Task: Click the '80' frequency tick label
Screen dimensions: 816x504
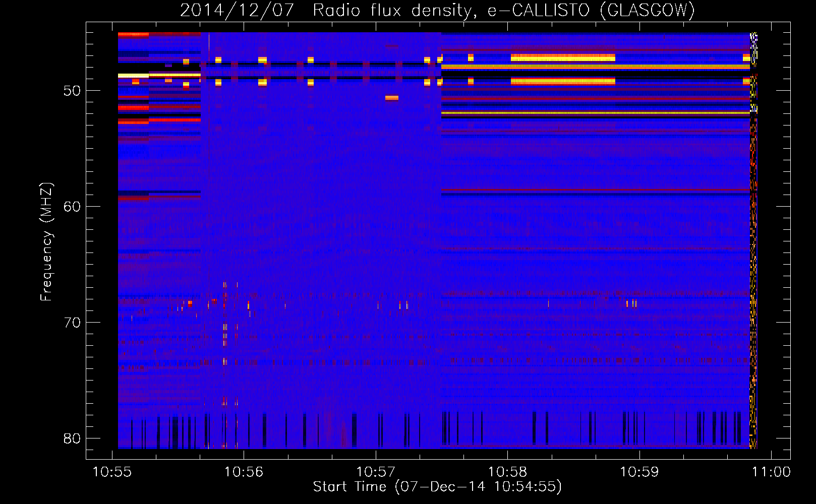Action: point(72,438)
